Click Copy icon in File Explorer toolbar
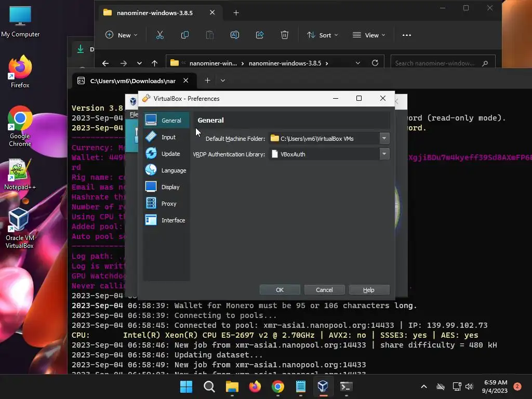Viewport: 532px width, 399px height. coord(185,35)
